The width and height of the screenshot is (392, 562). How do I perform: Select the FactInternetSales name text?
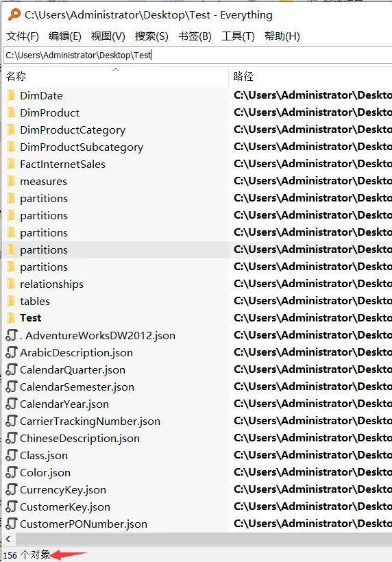tap(62, 164)
